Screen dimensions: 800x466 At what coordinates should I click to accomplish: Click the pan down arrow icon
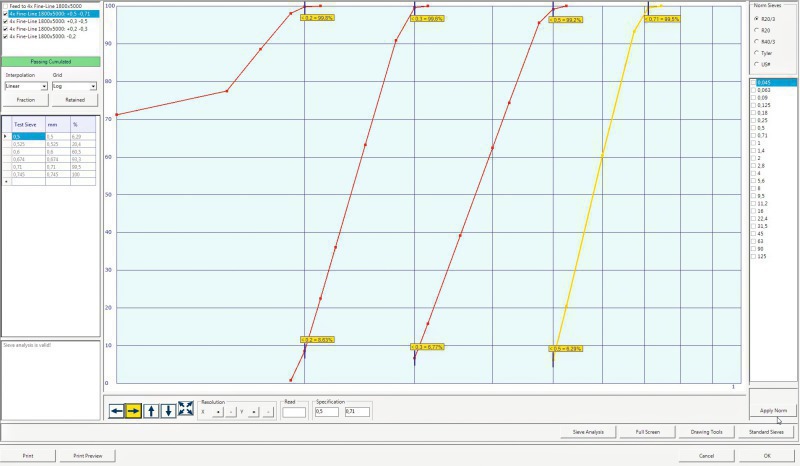click(168, 411)
